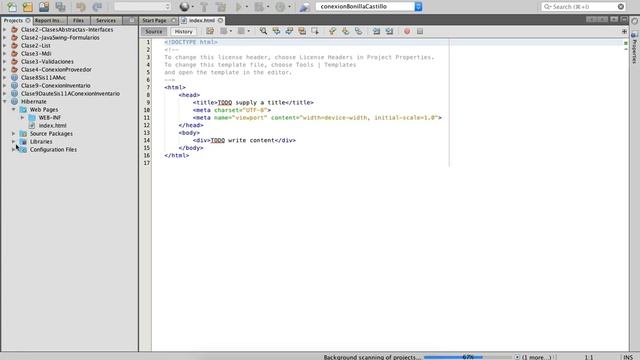This screenshot has width=640, height=360.
Task: Open the dropdown arrow beside Profile Project
Action: point(289,7)
